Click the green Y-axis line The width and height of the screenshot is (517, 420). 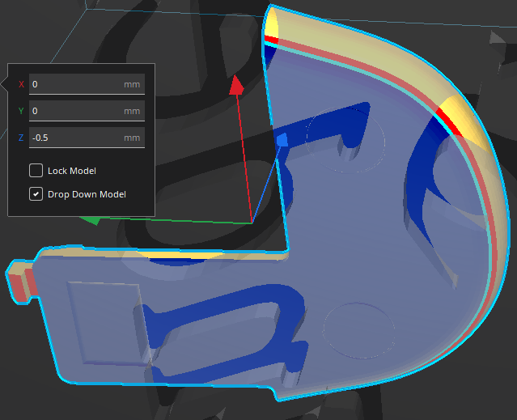pyautogui.click(x=176, y=221)
